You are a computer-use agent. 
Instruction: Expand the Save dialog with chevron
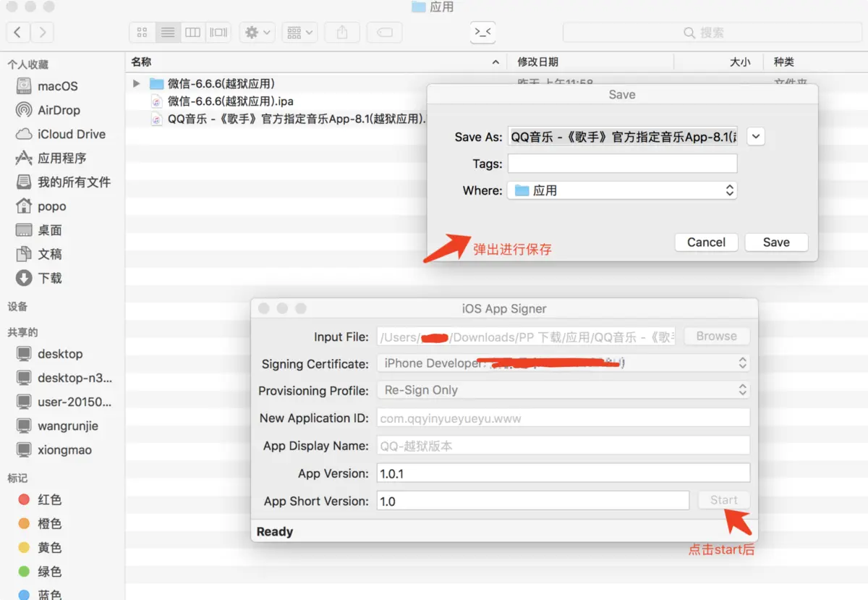click(756, 137)
